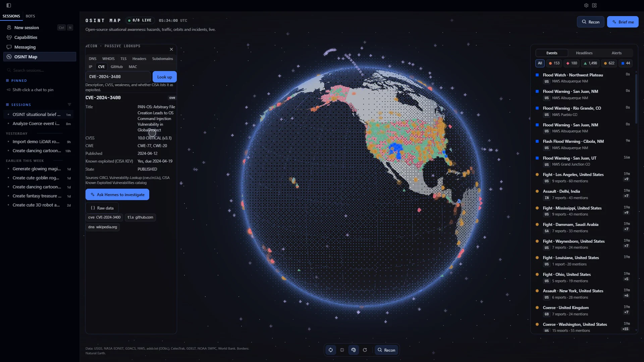Click the sessions filter icon
Screen dimensions: 644x362
coord(69,105)
